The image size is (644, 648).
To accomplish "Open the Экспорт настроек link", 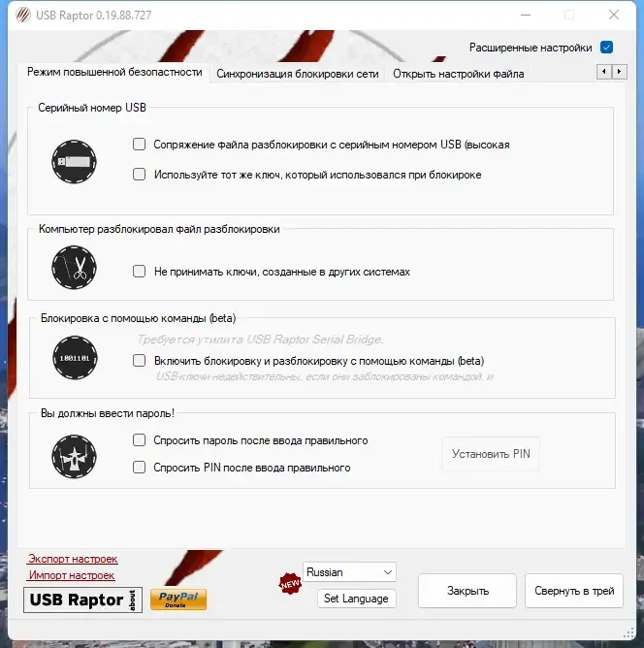I will (73, 559).
